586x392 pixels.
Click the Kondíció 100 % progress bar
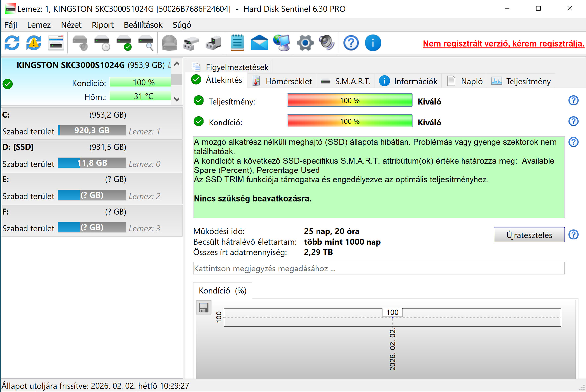pyautogui.click(x=350, y=121)
